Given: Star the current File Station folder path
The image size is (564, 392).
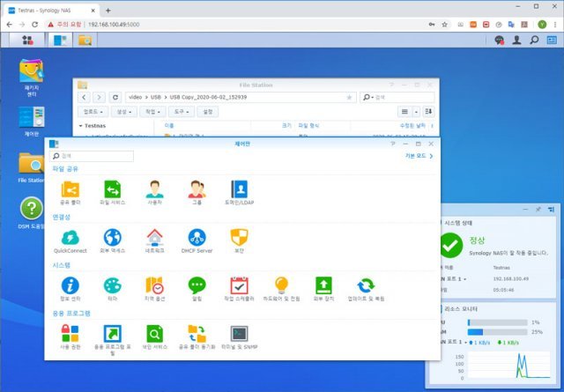Looking at the screenshot, I should point(349,97).
